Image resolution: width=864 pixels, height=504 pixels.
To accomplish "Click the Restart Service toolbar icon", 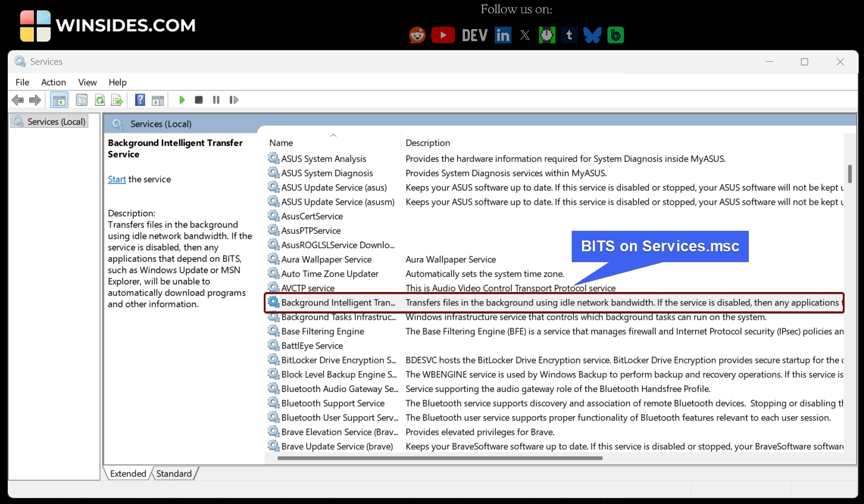I will [x=234, y=100].
